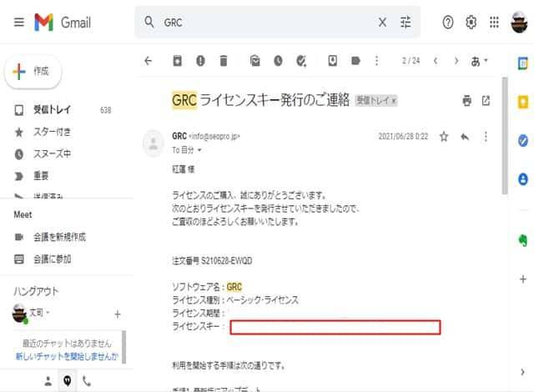Open search filter options icon
Screen dimensions: 534x392
coord(406,23)
